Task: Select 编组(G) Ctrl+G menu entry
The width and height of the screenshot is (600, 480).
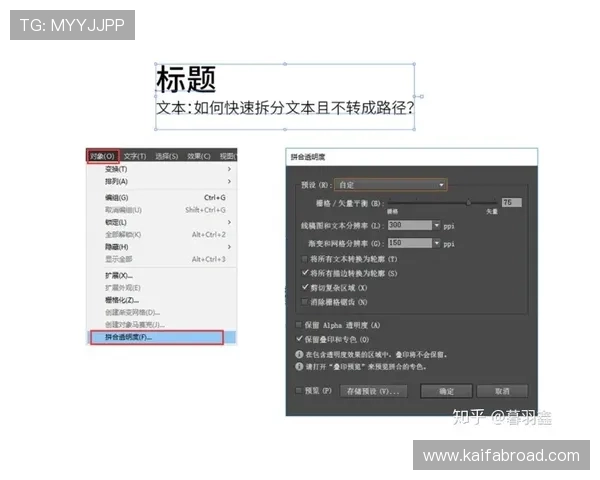Action: 161,198
